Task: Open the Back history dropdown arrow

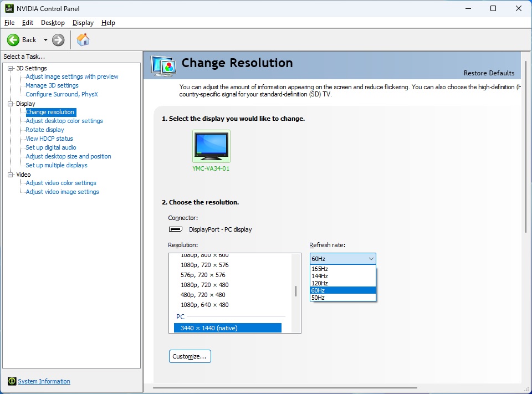Action: pos(45,40)
